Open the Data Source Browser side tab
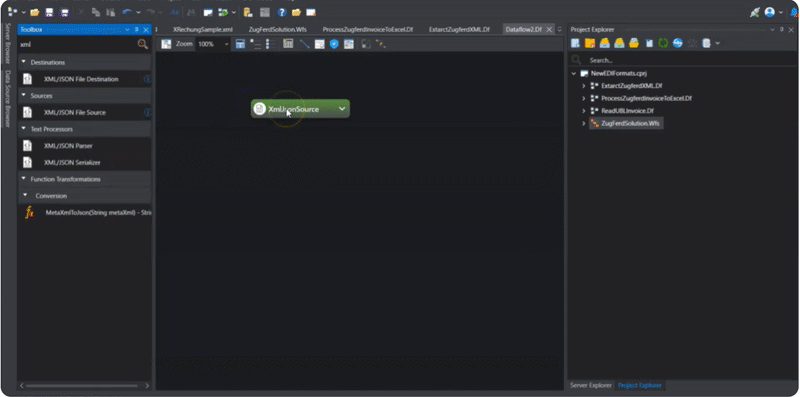 8,98
